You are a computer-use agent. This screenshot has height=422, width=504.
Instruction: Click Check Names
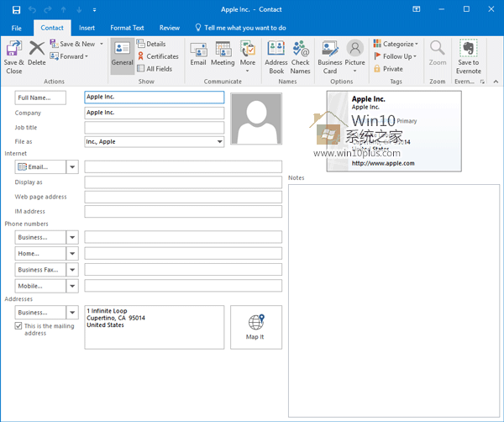[300, 57]
